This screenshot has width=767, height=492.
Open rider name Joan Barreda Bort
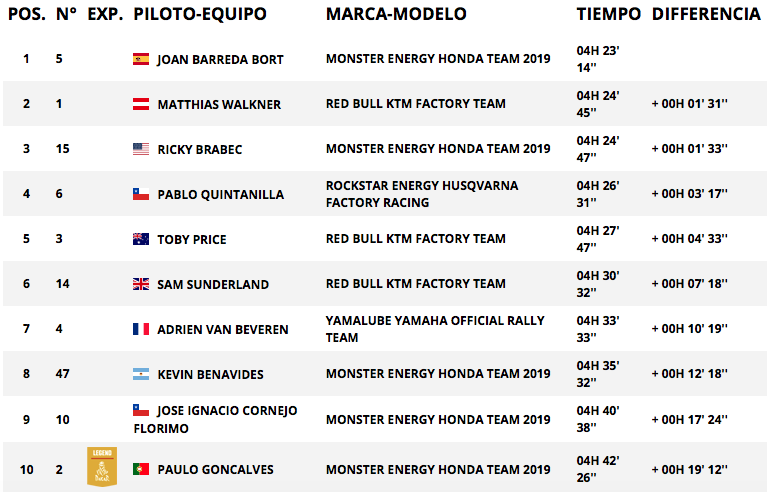click(220, 60)
